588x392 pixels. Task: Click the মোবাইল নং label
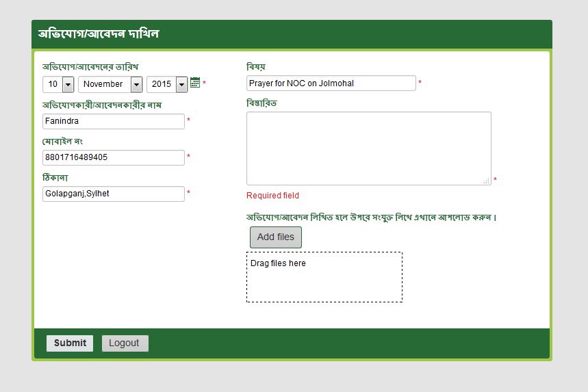[x=62, y=142]
